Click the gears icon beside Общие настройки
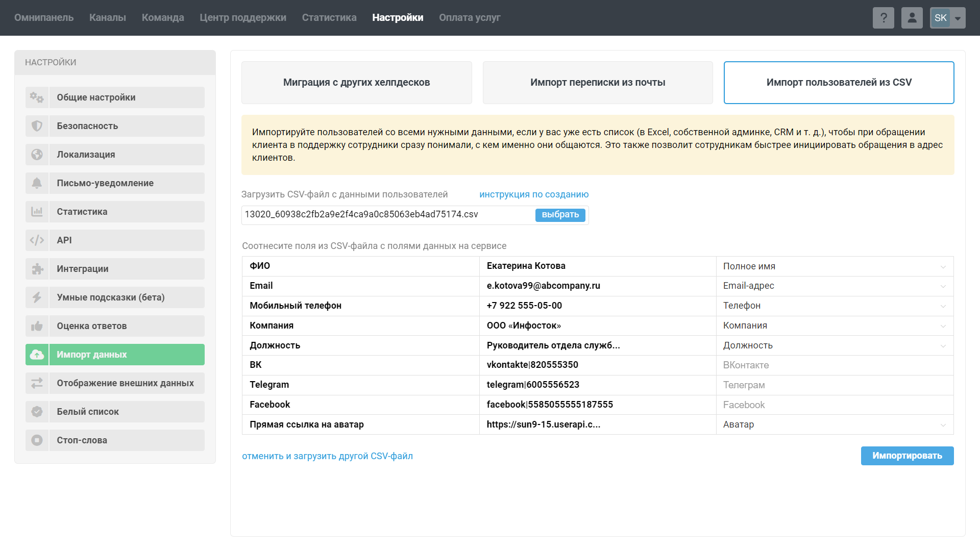The image size is (980, 551). click(x=37, y=97)
